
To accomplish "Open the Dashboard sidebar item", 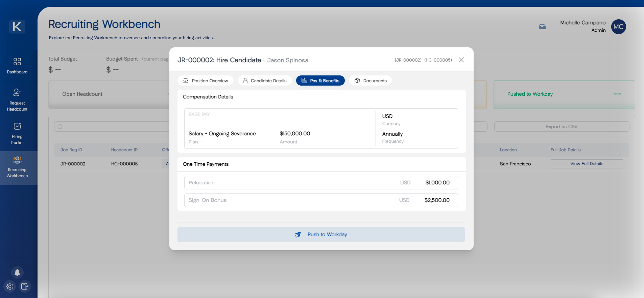I will tap(17, 66).
